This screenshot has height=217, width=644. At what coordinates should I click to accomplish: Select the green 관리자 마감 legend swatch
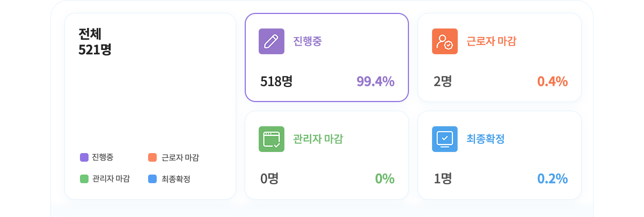tap(84, 179)
